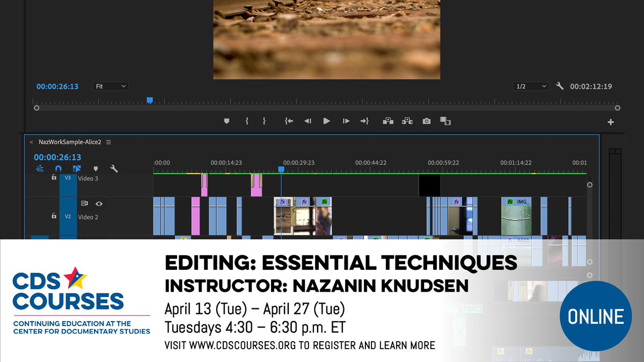Click the left zoom scroll bar handle
The image size is (644, 362).
(36, 108)
